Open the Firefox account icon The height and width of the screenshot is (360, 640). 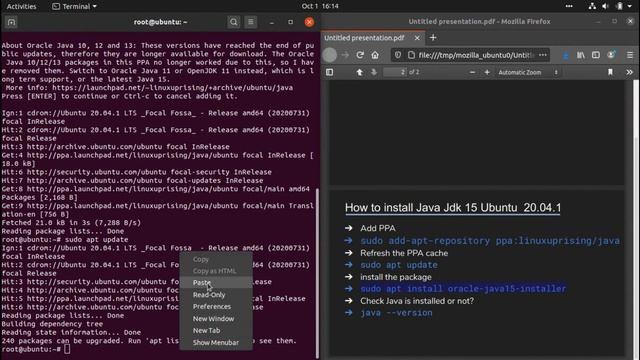pyautogui.click(x=611, y=55)
